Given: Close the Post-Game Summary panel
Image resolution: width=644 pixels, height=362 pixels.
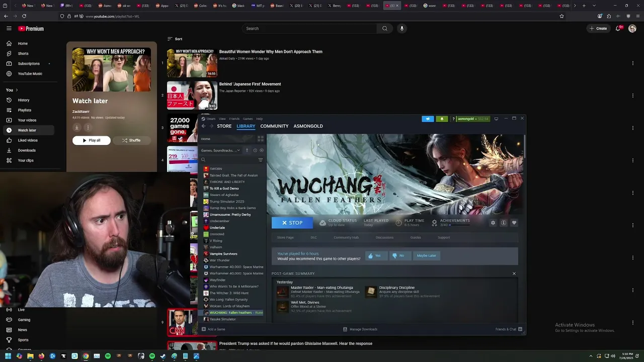Looking at the screenshot, I should click(514, 274).
